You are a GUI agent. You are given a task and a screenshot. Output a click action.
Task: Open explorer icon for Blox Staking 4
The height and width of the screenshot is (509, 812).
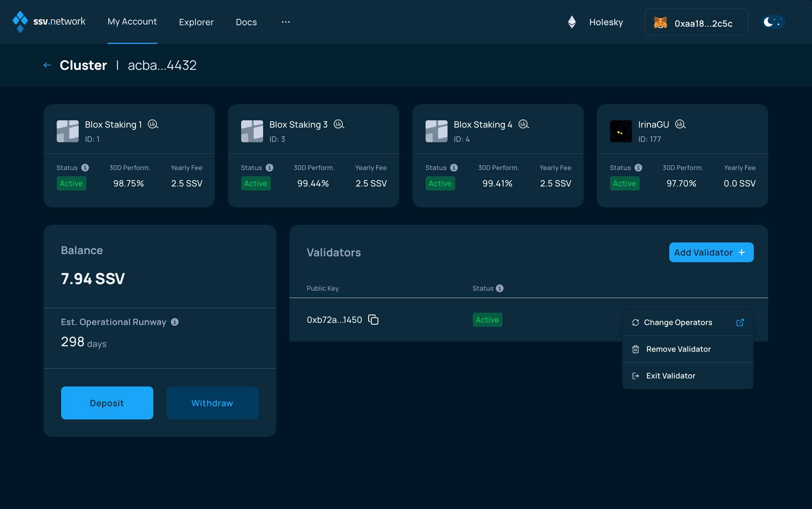(524, 124)
